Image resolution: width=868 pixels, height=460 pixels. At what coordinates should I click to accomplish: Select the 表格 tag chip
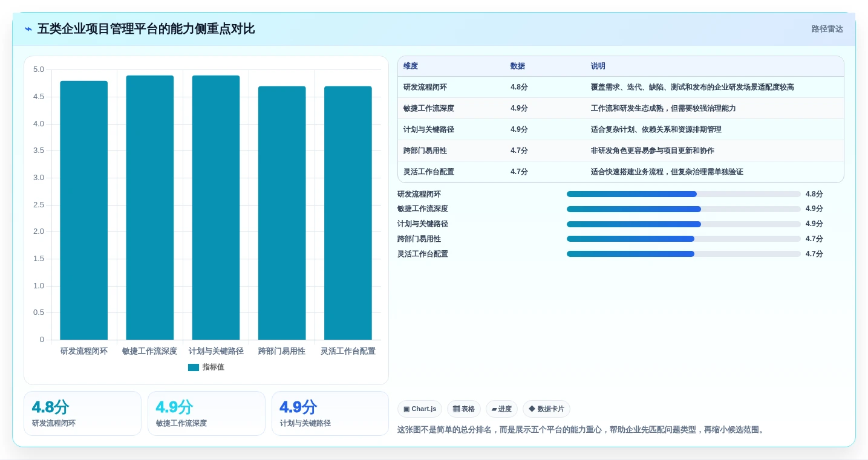[x=464, y=409]
